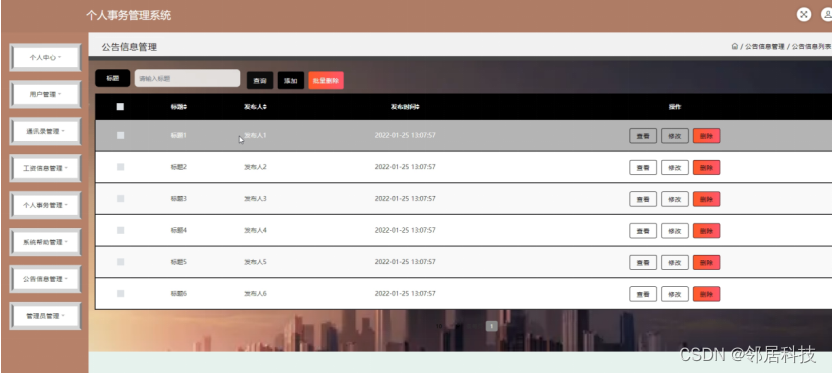The height and width of the screenshot is (373, 832).
Task: Sort table by 发布时间 column arrows
Action: coord(418,107)
